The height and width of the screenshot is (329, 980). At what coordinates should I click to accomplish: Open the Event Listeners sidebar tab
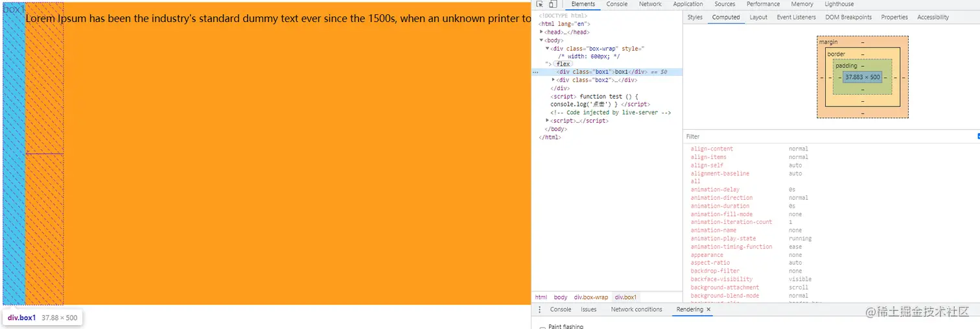[x=796, y=18]
